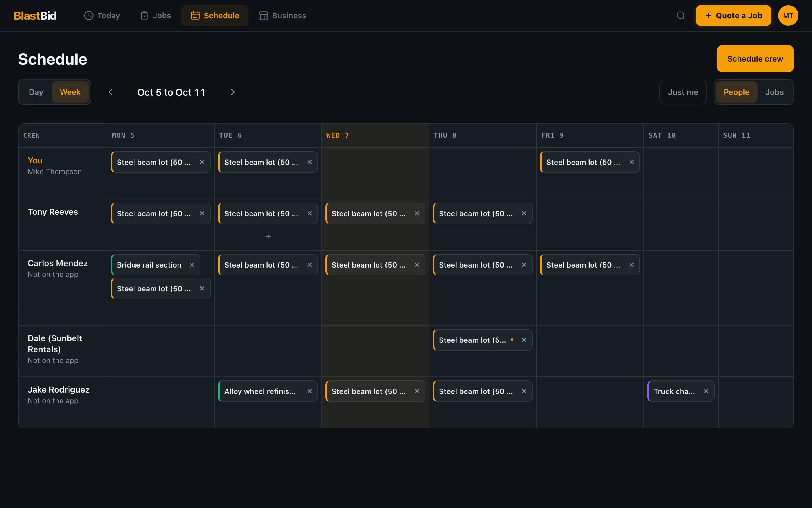Group schedule by People
This screenshot has height=508, width=812.
point(736,92)
